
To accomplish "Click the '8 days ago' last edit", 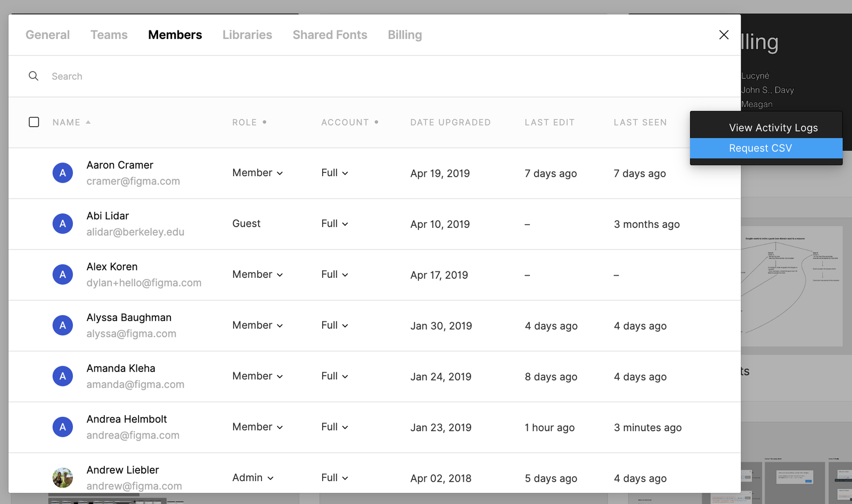I will [551, 377].
